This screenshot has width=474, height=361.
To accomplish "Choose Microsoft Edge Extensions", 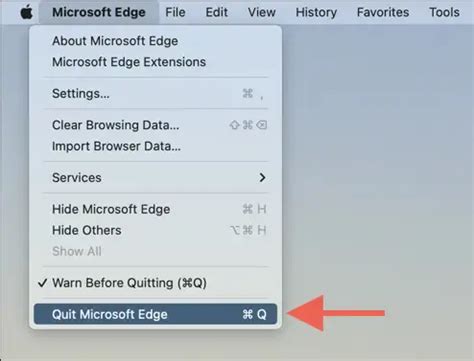I will 155,62.
